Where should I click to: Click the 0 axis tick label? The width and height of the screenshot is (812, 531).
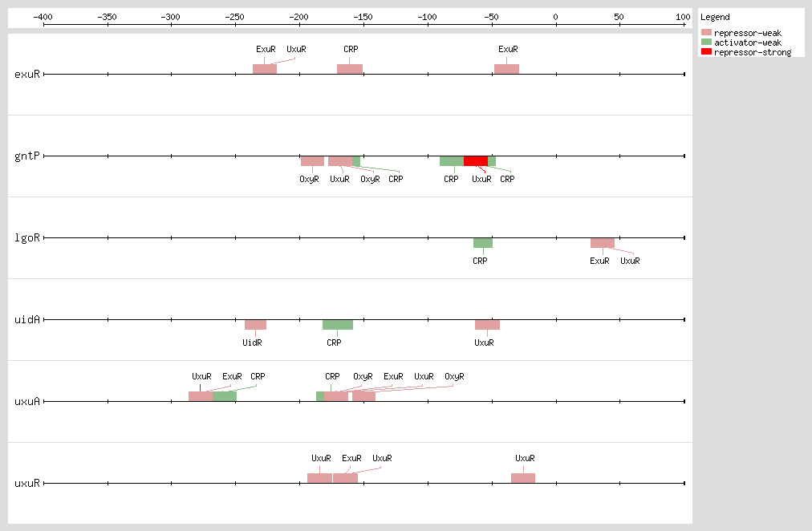click(556, 17)
